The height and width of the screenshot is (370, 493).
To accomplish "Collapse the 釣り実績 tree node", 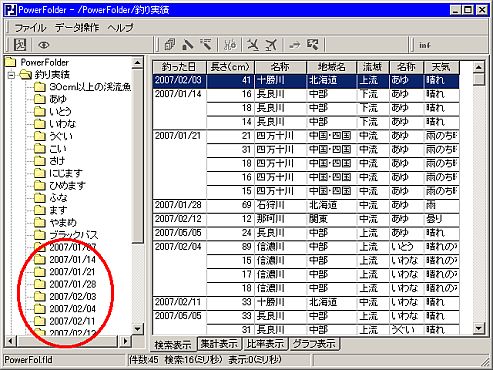I will tap(11, 75).
